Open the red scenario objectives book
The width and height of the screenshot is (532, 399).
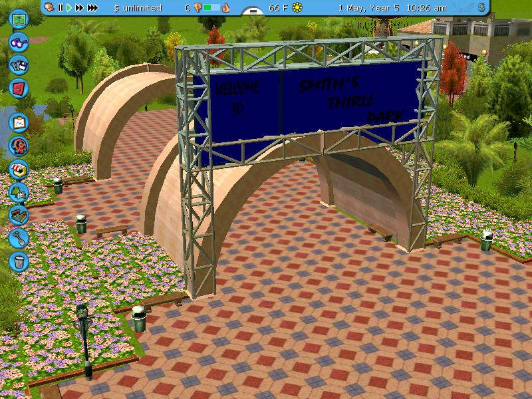(x=19, y=88)
